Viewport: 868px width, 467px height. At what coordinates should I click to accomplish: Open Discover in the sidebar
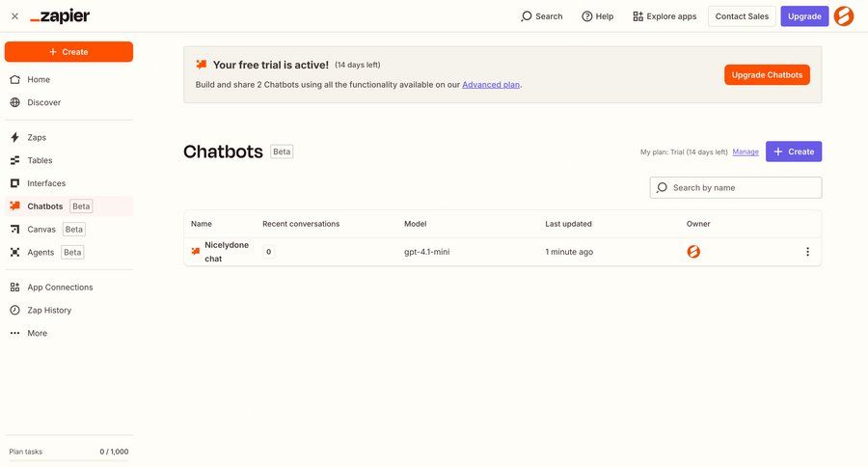pyautogui.click(x=68, y=102)
